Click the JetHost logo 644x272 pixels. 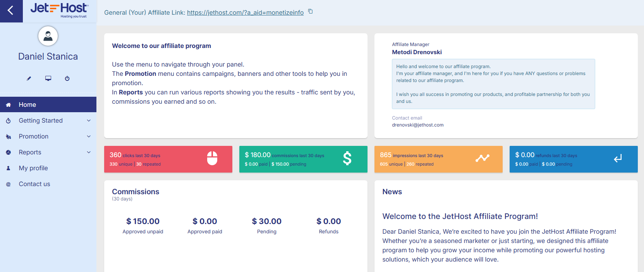(x=59, y=10)
